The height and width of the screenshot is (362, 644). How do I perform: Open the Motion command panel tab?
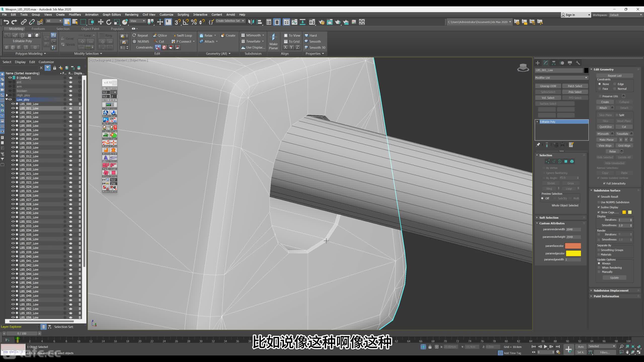562,63
